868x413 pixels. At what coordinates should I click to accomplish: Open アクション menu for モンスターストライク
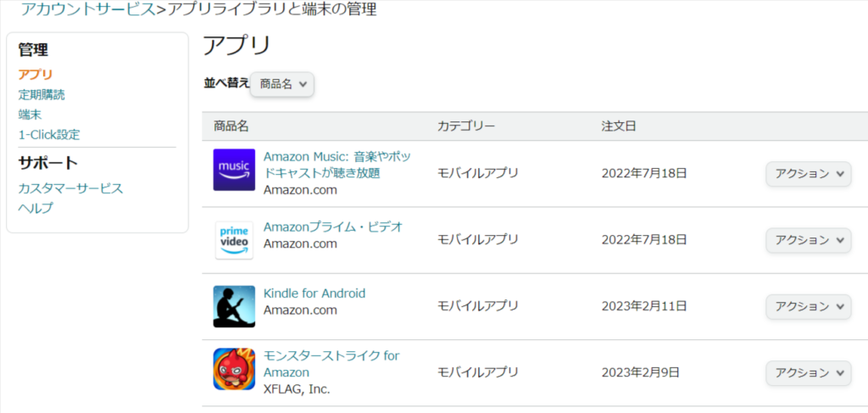(808, 372)
